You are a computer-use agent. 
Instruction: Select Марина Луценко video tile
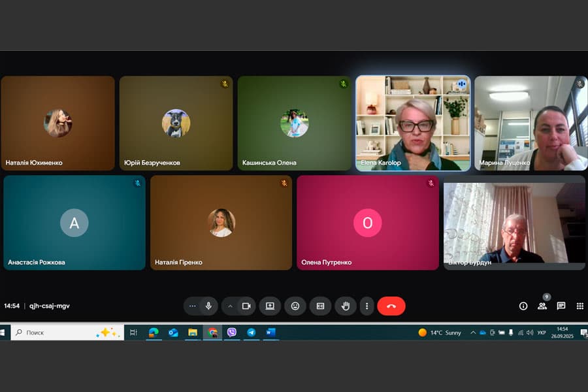tap(531, 123)
